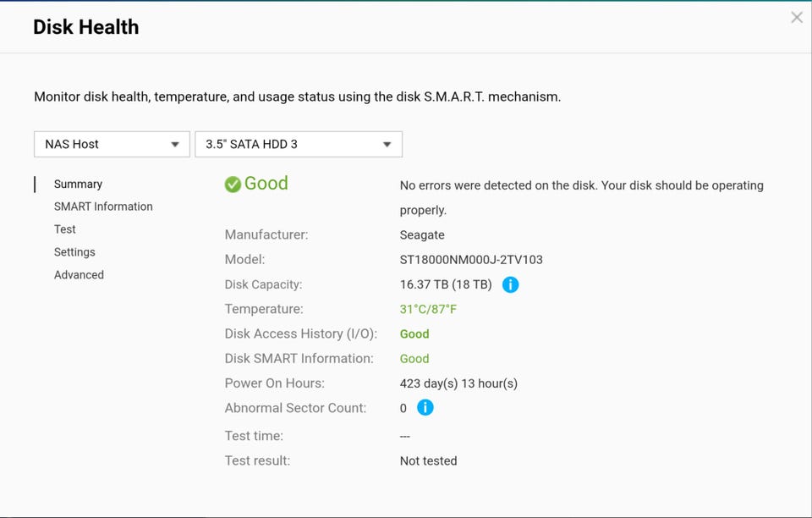Click the green Good status checkmark icon

(233, 185)
